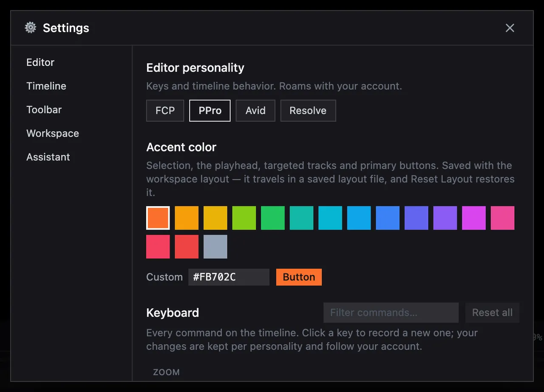Viewport: 544px width, 392px height.
Task: Select the magenta accent color swatch
Action: point(474,218)
